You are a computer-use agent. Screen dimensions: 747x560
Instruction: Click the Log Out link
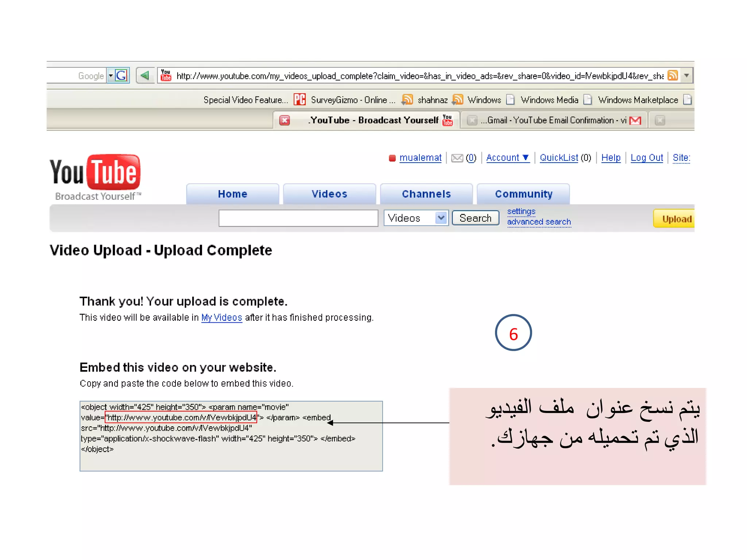[x=647, y=157]
